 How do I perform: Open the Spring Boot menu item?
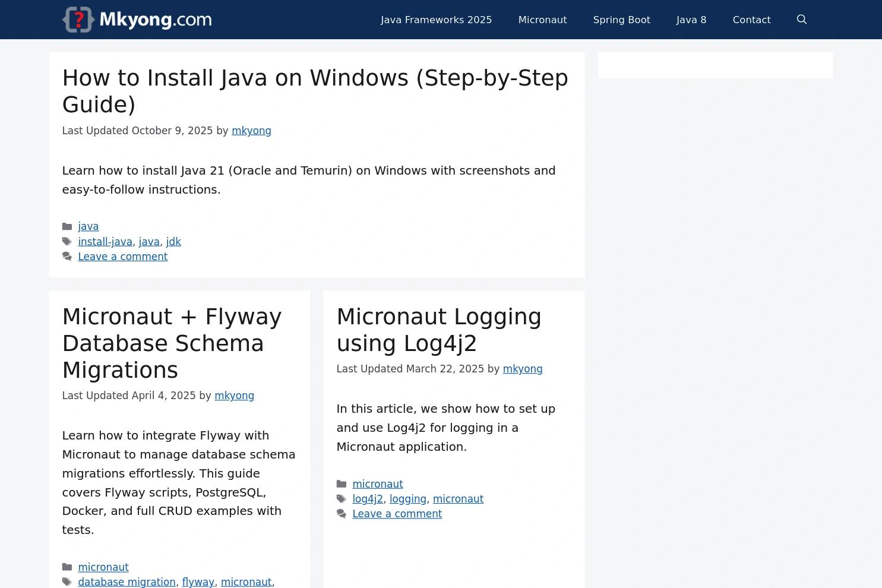pos(621,20)
